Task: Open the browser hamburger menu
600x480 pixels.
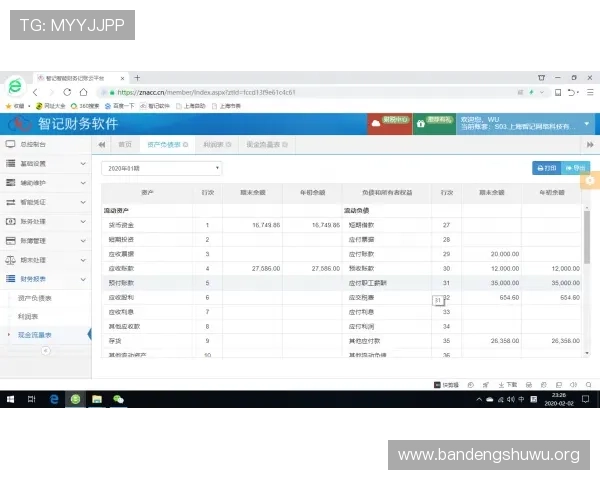Action: point(590,92)
